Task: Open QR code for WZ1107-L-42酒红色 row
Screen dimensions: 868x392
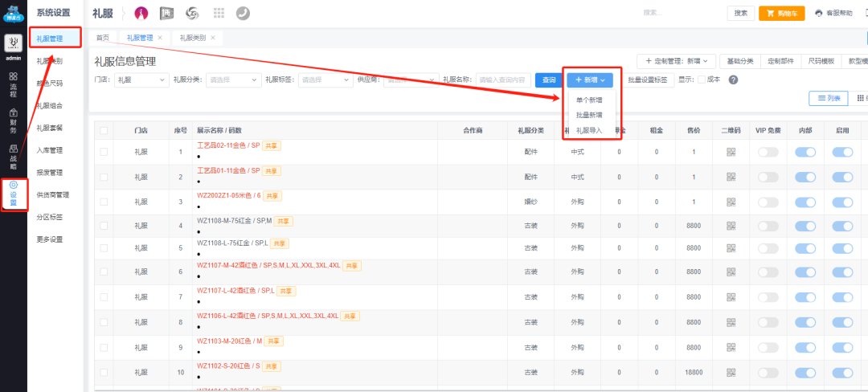Action: (731, 297)
